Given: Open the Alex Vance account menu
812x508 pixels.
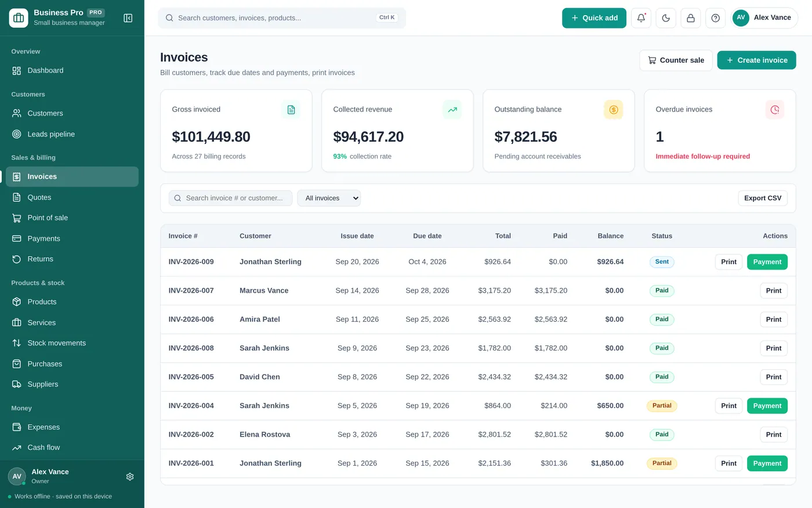Looking at the screenshot, I should pos(764,18).
